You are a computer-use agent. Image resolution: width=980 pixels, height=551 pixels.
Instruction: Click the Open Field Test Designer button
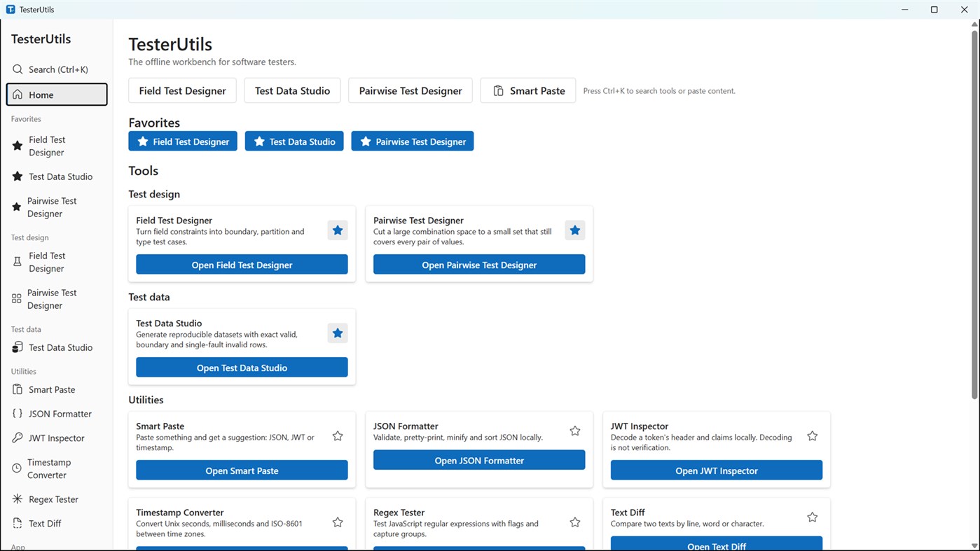tap(242, 265)
